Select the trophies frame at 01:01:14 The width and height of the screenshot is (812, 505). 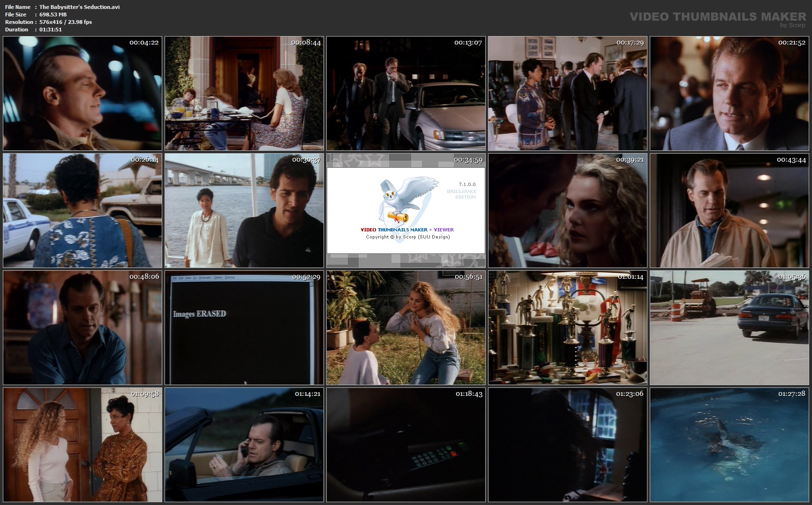coord(568,327)
